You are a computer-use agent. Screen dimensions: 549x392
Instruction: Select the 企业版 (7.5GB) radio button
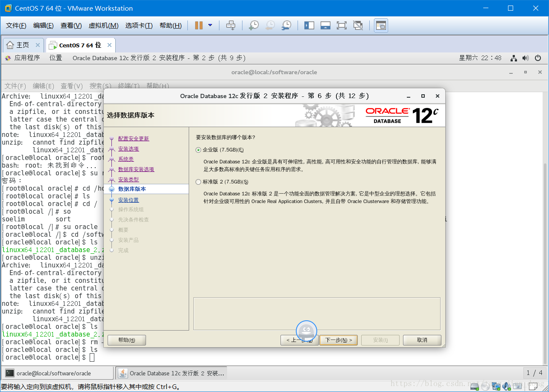click(198, 150)
